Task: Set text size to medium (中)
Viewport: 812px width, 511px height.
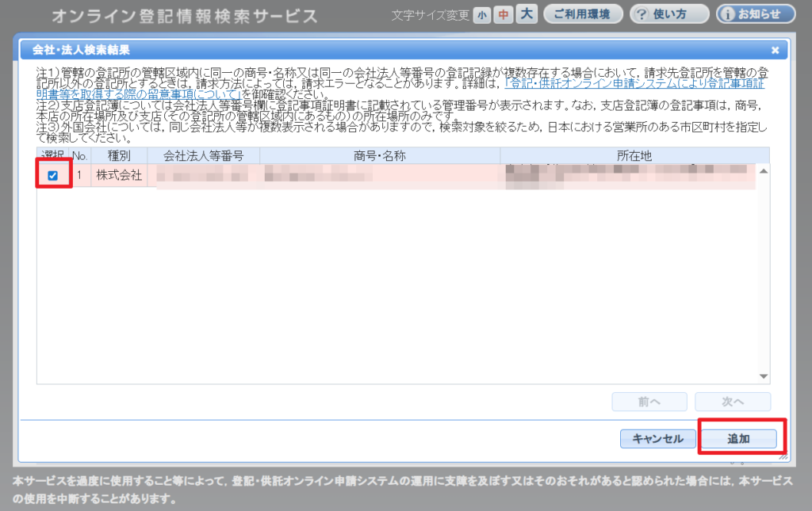Action: click(x=504, y=15)
